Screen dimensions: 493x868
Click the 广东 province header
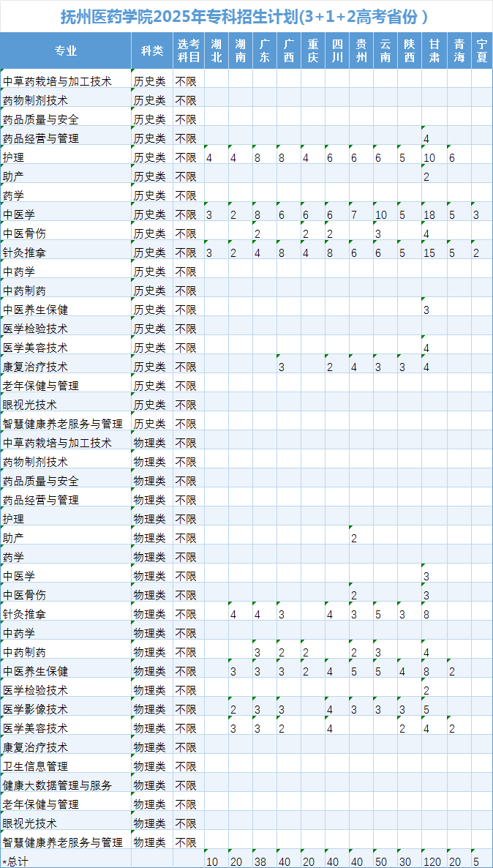[265, 51]
